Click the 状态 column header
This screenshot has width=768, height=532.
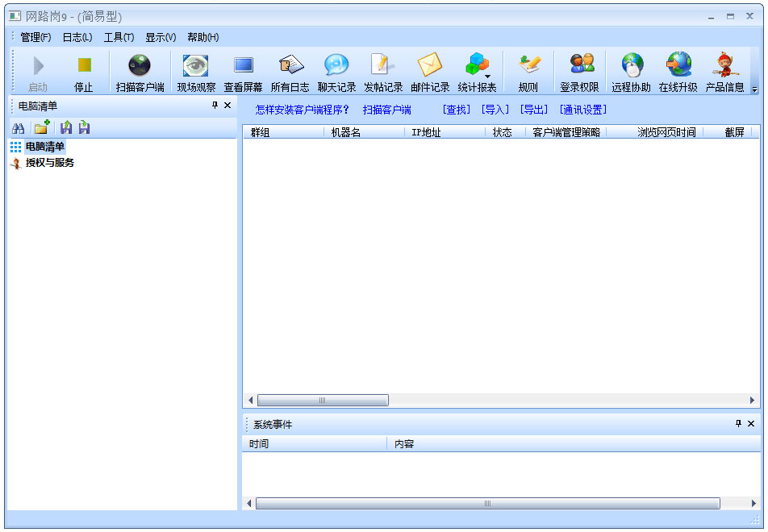505,132
